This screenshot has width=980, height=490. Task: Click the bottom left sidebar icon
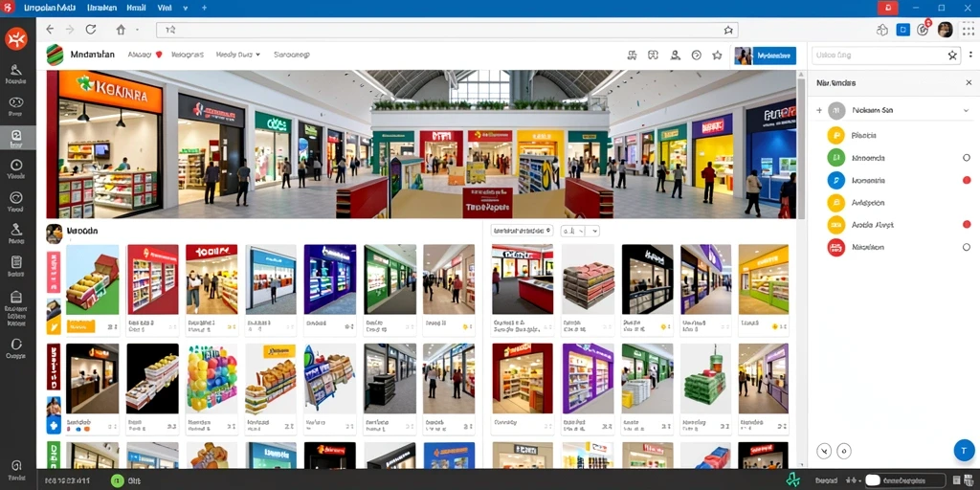point(16,469)
